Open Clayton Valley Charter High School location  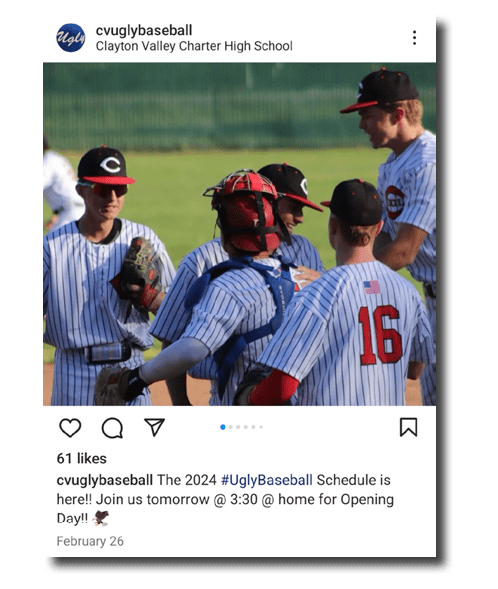pos(194,46)
